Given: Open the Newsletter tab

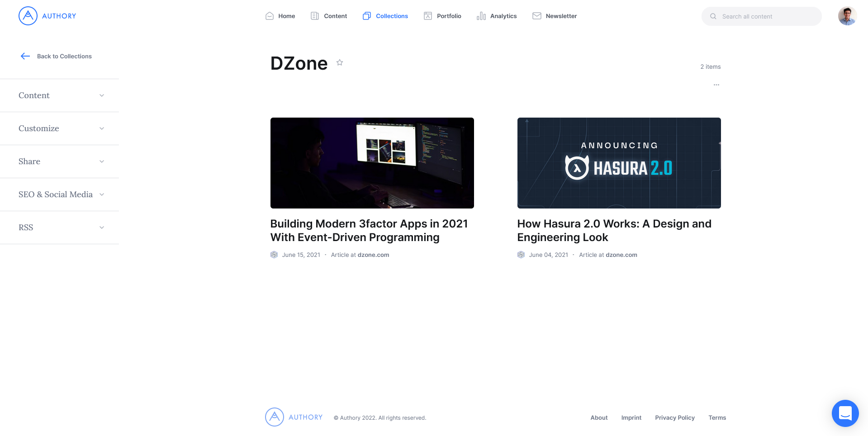Looking at the screenshot, I should tap(555, 16).
